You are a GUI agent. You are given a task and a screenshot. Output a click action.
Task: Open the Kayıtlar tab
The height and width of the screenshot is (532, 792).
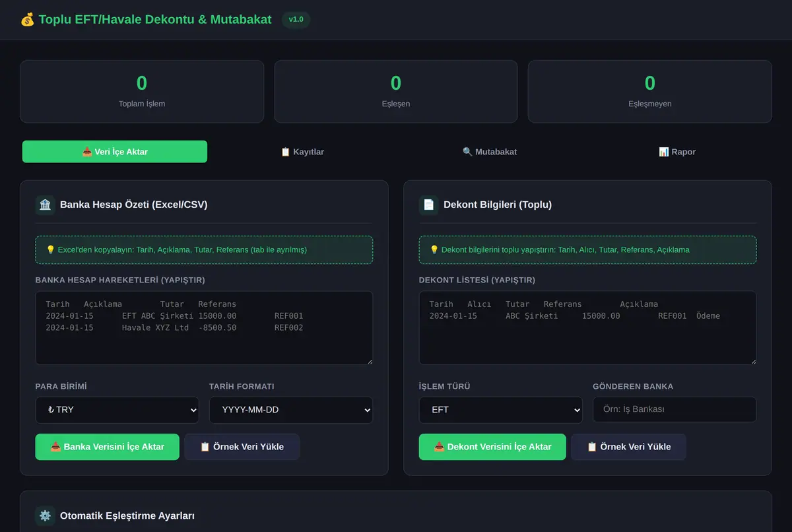[302, 152]
